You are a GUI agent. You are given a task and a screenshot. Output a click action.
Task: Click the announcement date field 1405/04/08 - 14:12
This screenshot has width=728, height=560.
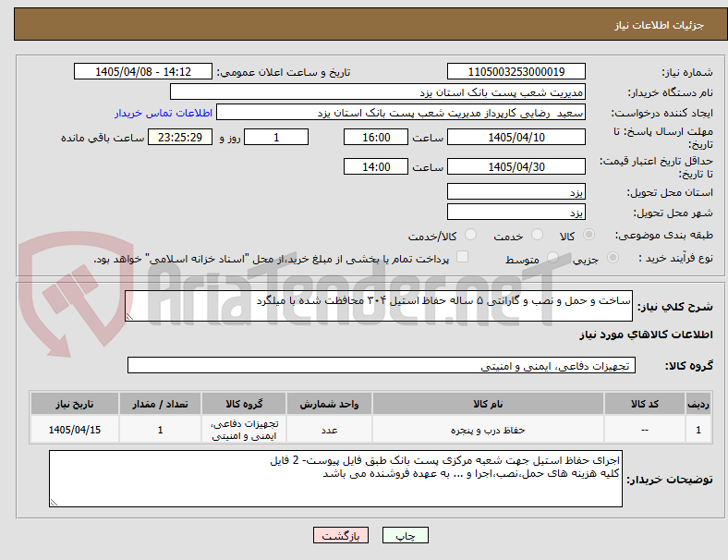143,71
